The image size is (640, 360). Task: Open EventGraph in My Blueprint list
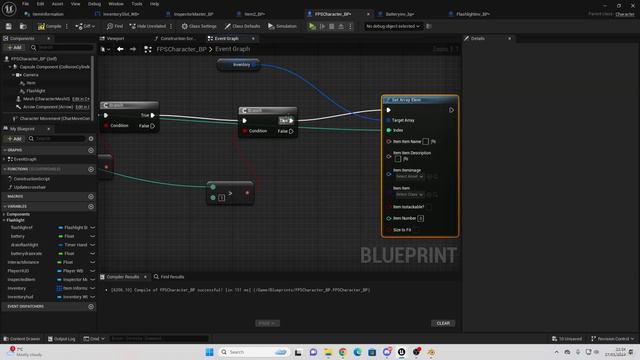(24, 159)
